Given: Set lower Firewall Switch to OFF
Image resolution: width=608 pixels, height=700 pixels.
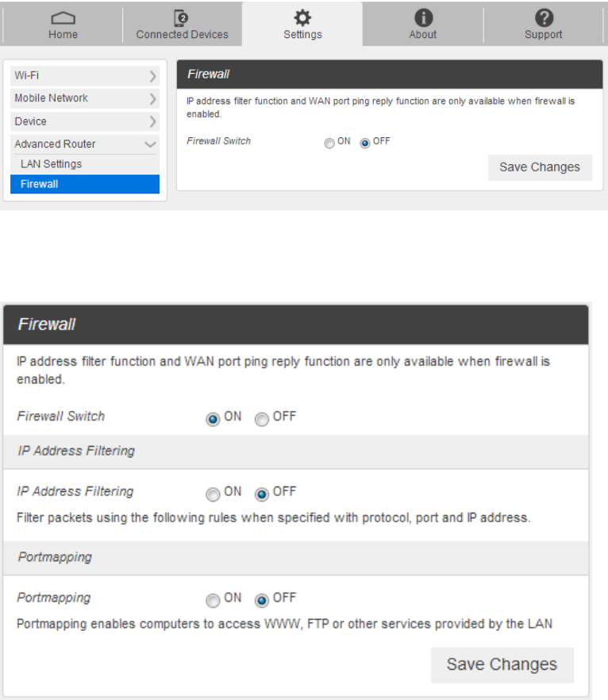Looking at the screenshot, I should tap(261, 420).
